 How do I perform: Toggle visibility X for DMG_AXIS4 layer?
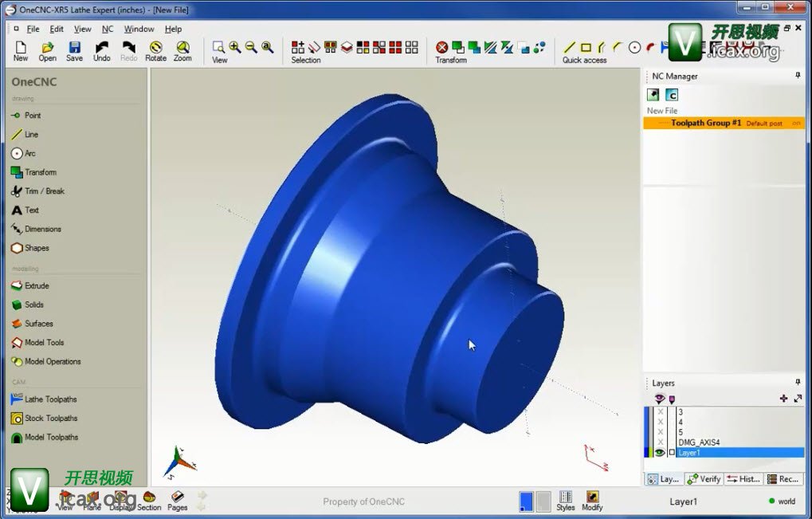click(x=661, y=442)
